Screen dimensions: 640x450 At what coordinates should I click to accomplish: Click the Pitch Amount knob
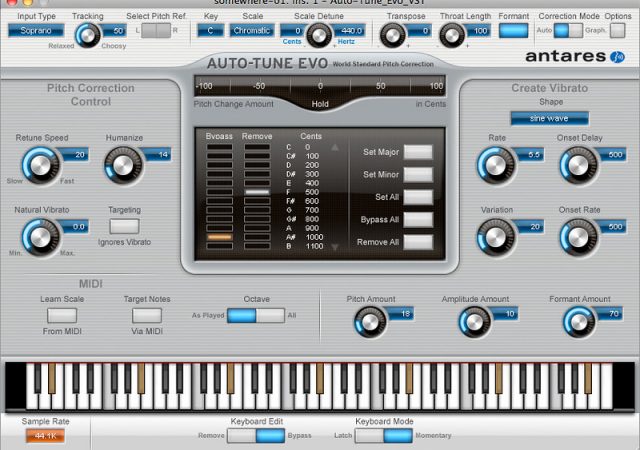click(x=370, y=322)
